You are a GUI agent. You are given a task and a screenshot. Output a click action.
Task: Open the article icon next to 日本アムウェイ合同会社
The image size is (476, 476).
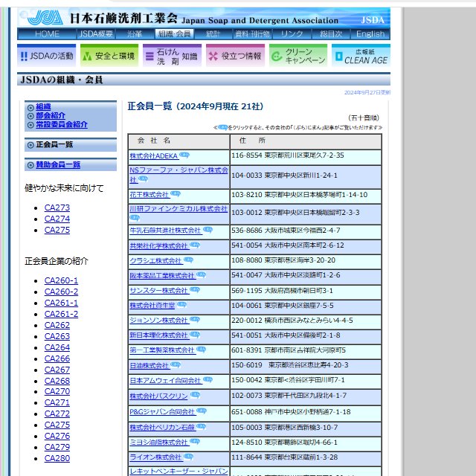coord(208,379)
